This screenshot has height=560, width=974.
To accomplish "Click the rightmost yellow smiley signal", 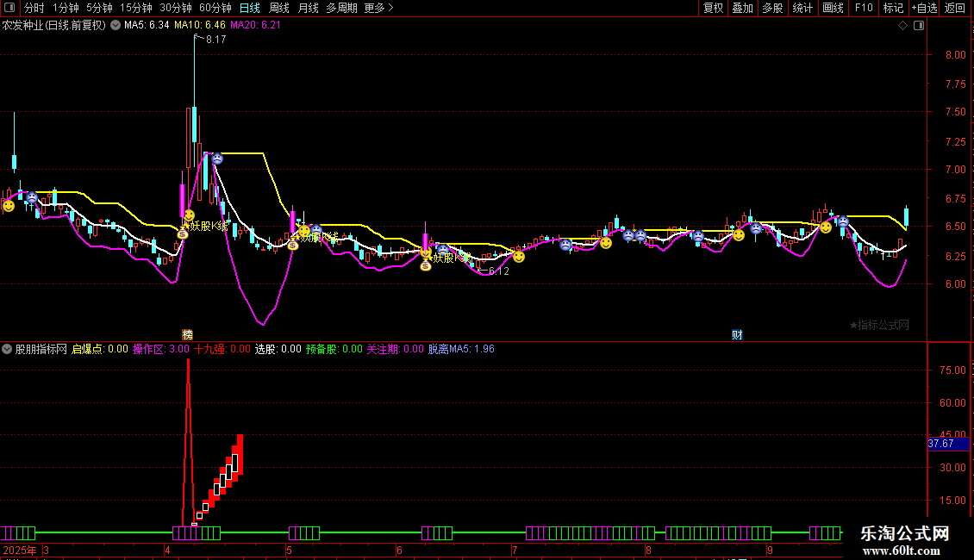I will pos(826,227).
